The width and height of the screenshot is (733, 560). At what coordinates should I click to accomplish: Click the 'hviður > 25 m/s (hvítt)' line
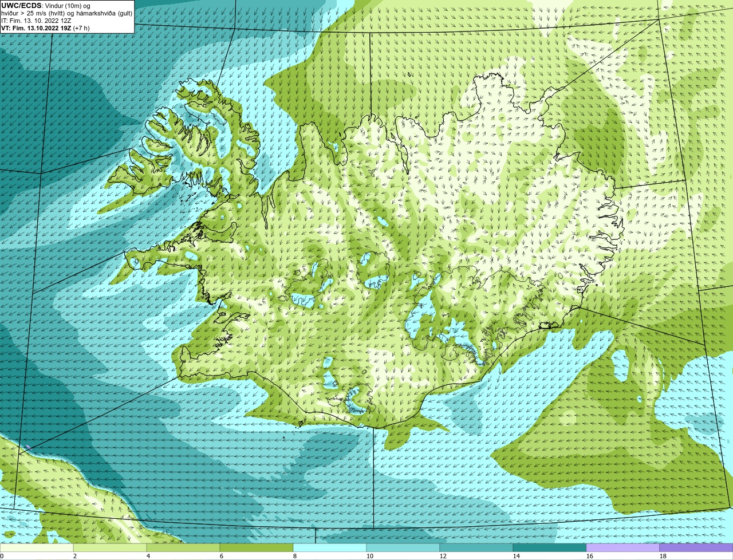[x=67, y=13]
